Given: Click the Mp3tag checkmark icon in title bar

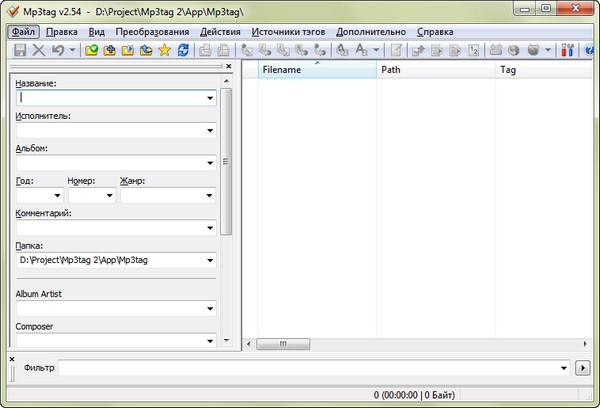Looking at the screenshot, I should [13, 11].
